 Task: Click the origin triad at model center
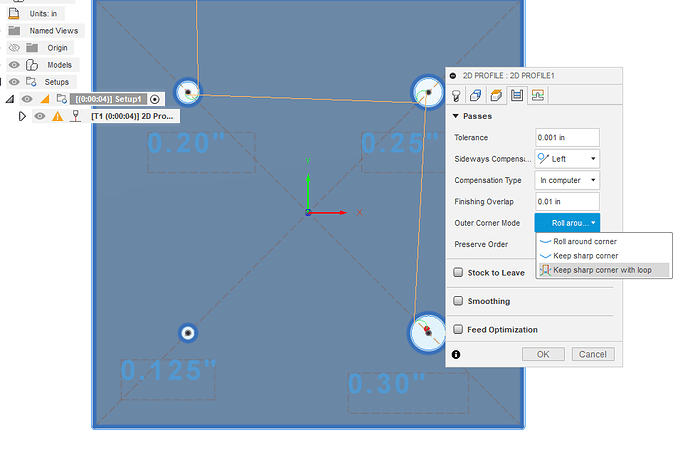[308, 212]
